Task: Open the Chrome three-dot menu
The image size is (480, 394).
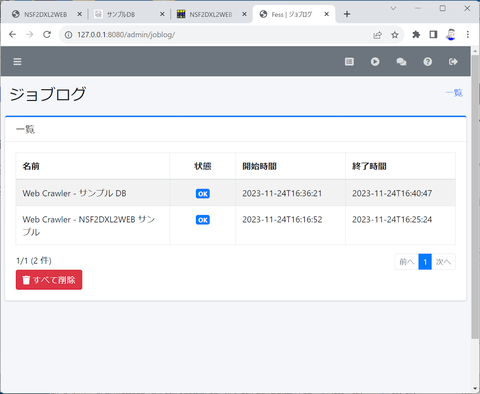Action: tap(468, 34)
